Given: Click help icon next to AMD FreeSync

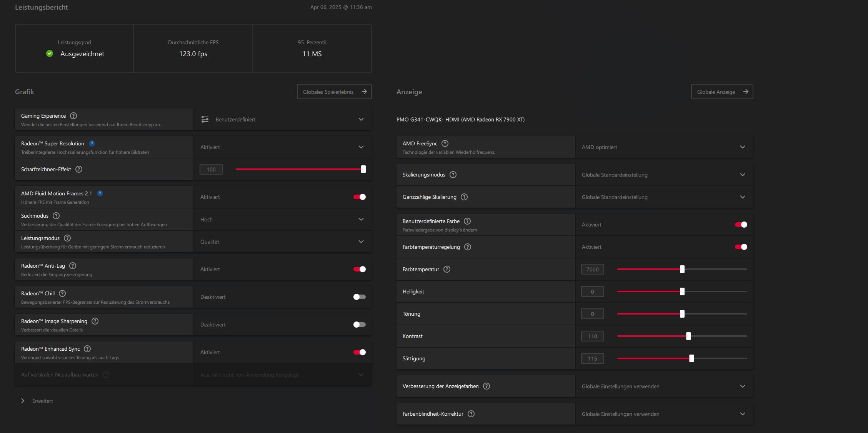Looking at the screenshot, I should (x=445, y=143).
